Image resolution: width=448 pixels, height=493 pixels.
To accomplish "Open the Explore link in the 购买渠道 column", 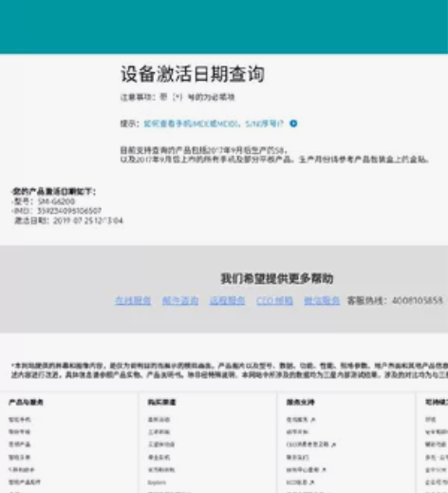I will [157, 483].
